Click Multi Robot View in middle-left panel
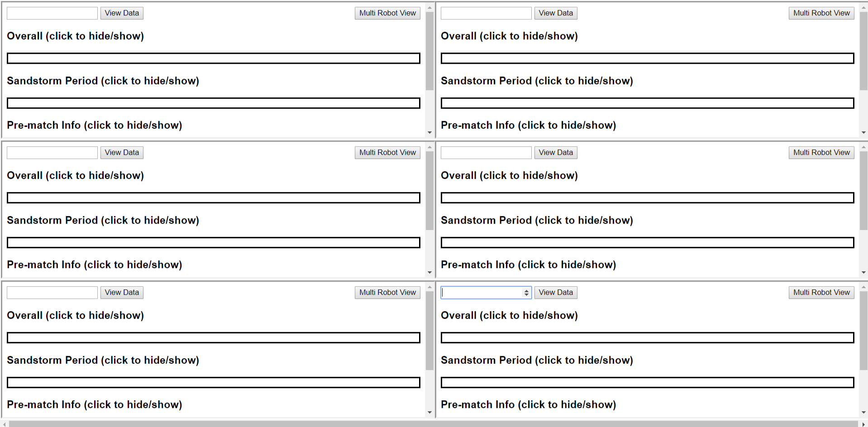 click(387, 153)
